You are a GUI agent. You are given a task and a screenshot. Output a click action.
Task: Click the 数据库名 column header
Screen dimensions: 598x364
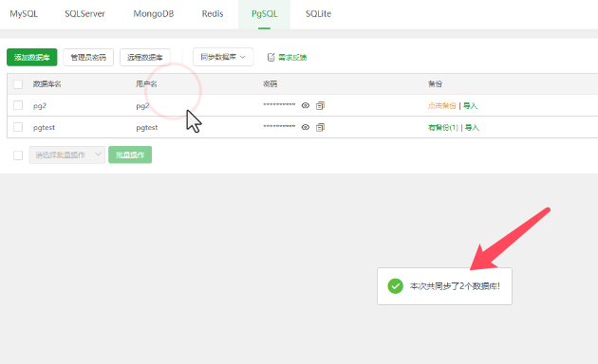pyautogui.click(x=47, y=83)
